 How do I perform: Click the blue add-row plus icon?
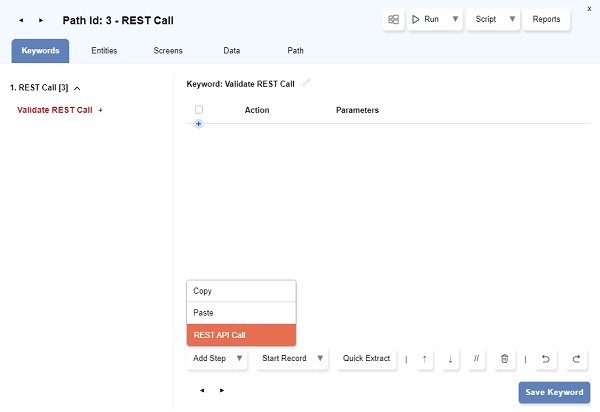pos(199,123)
